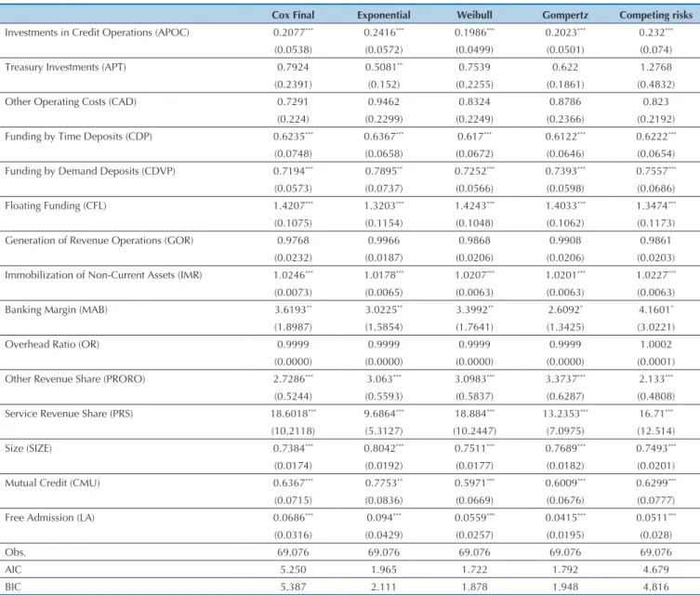Click the APOC Competing risks value 0.232
The width and height of the screenshot is (700, 595).
[655, 33]
